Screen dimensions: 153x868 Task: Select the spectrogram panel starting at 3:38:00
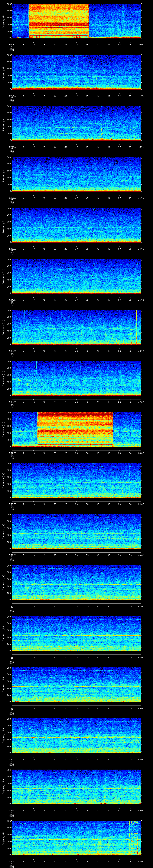(77, 481)
